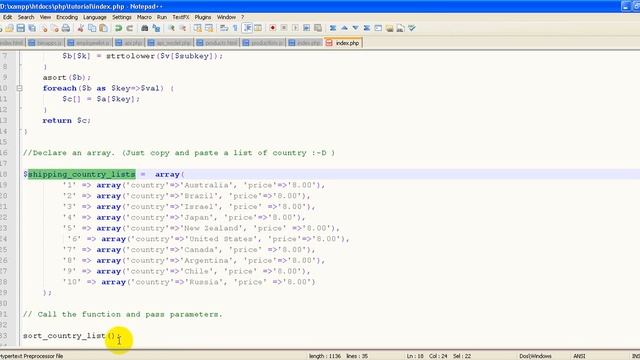Open the Encoding menu
640x360 pixels.
(67, 17)
